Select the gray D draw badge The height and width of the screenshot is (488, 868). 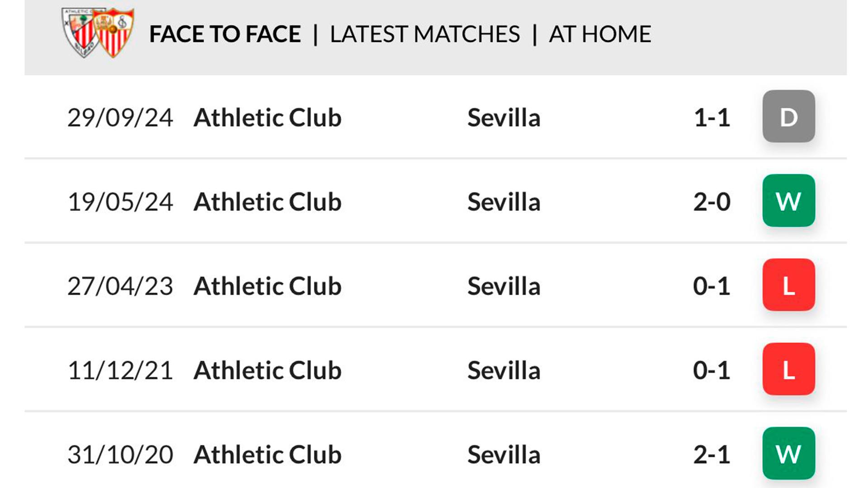tap(788, 117)
